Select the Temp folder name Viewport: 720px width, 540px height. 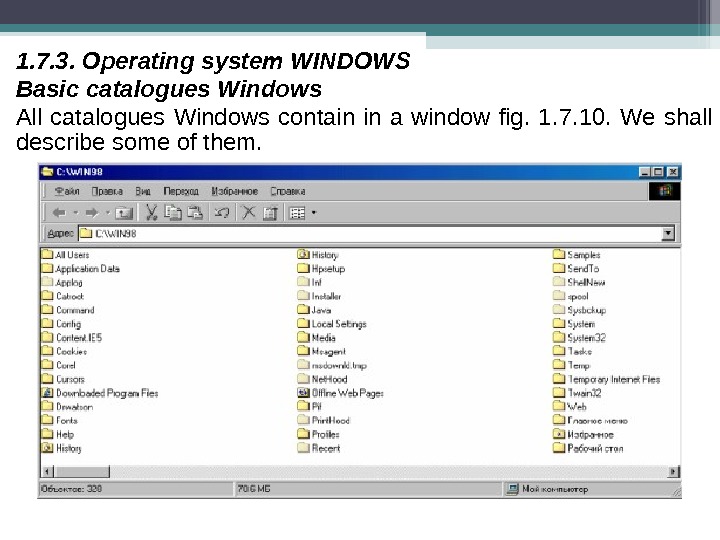tap(579, 366)
